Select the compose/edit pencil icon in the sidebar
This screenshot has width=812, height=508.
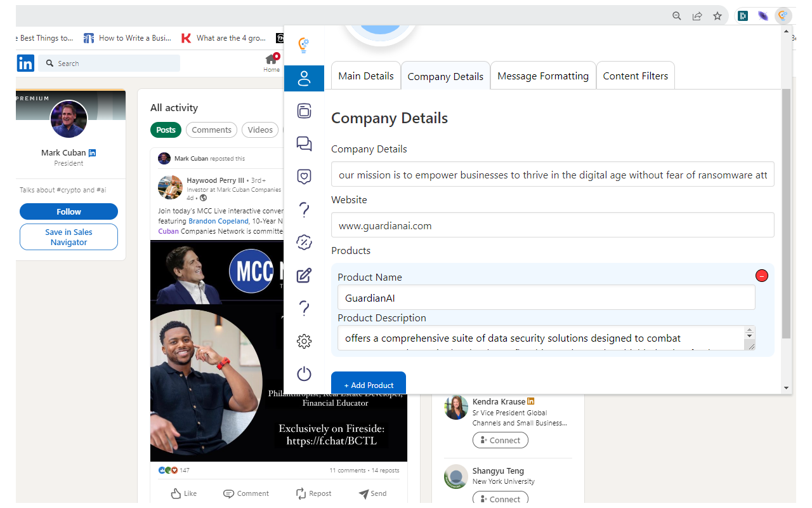click(304, 275)
